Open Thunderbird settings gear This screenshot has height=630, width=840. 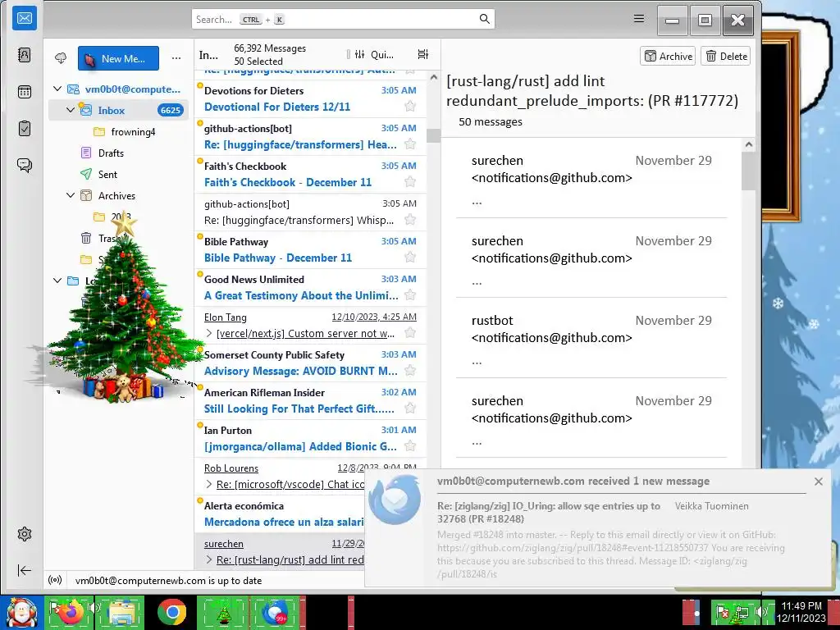point(25,534)
